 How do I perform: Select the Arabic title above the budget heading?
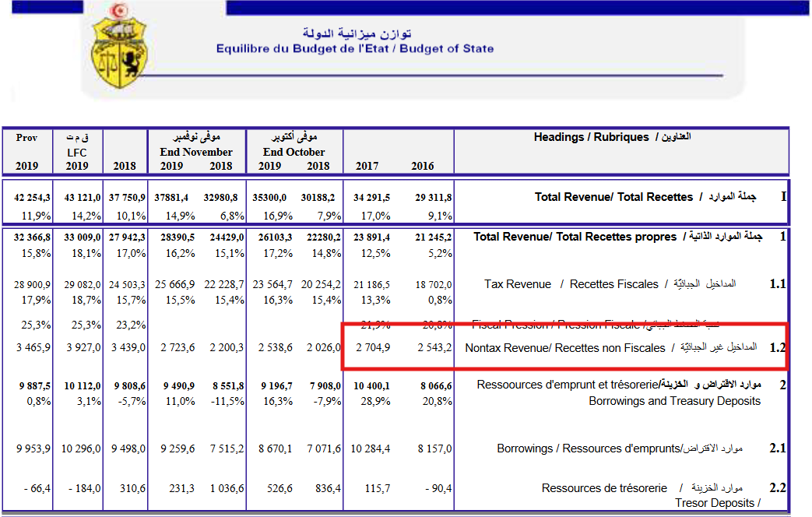pyautogui.click(x=357, y=33)
